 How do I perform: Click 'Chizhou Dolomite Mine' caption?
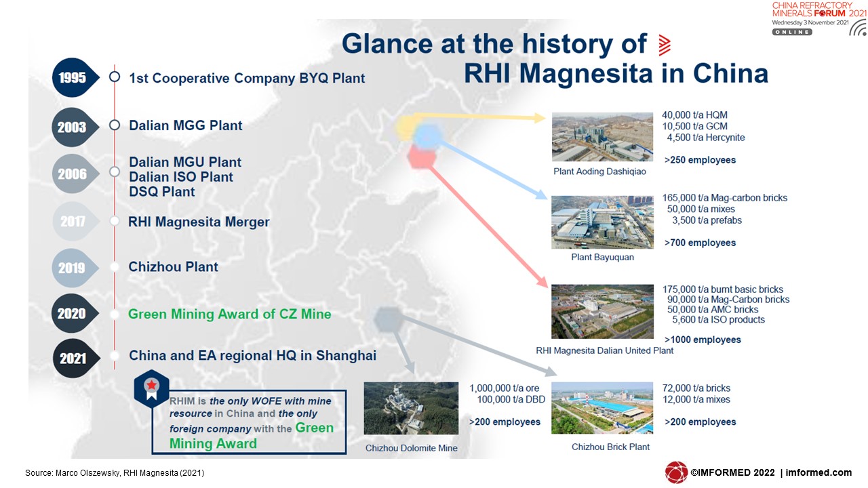point(412,448)
